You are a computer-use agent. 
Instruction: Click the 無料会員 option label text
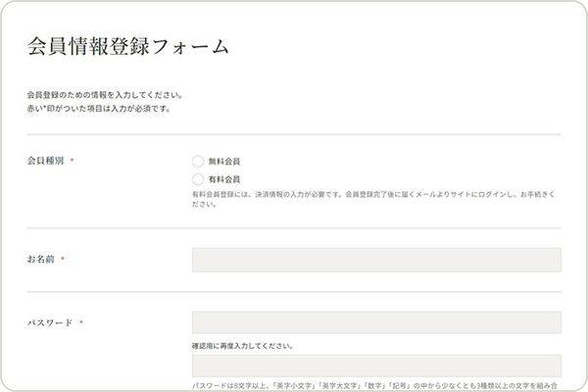tap(224, 161)
